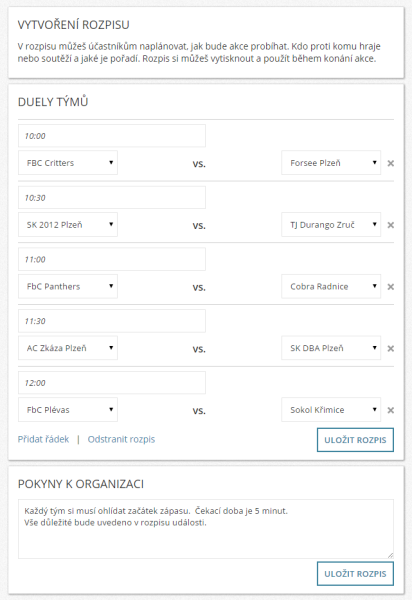This screenshot has width=412, height=600.
Task: Focus the 10:00 time input field
Action: pos(112,136)
